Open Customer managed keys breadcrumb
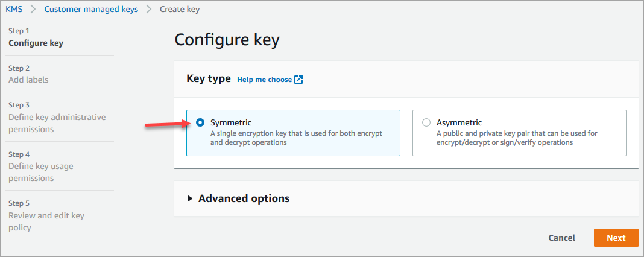This screenshot has width=644, height=257. (91, 9)
